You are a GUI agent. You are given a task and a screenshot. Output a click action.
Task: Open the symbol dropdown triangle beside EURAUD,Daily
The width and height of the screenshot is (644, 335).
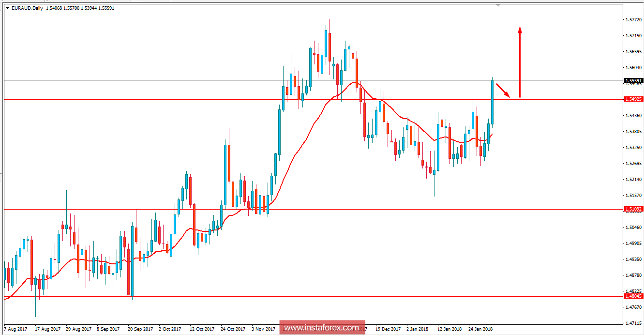point(7,8)
